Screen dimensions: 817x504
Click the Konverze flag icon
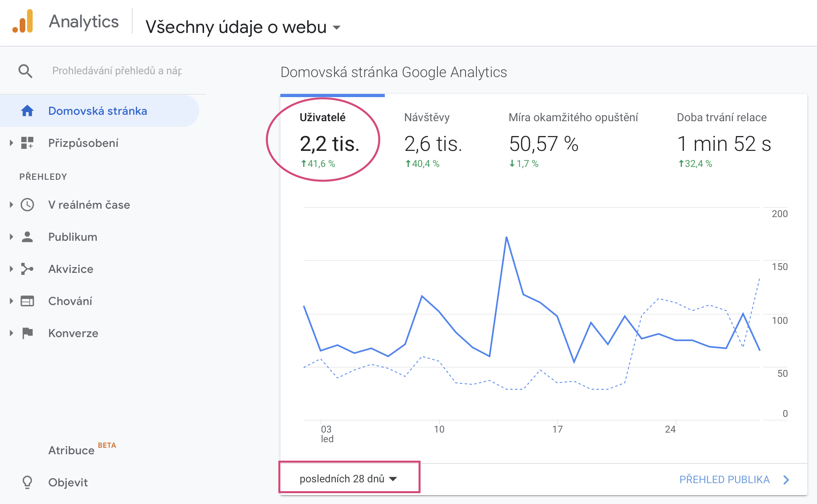point(27,333)
